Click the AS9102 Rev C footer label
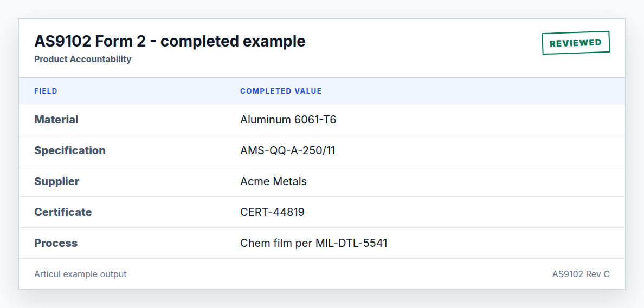This screenshot has width=644, height=308. coord(581,274)
